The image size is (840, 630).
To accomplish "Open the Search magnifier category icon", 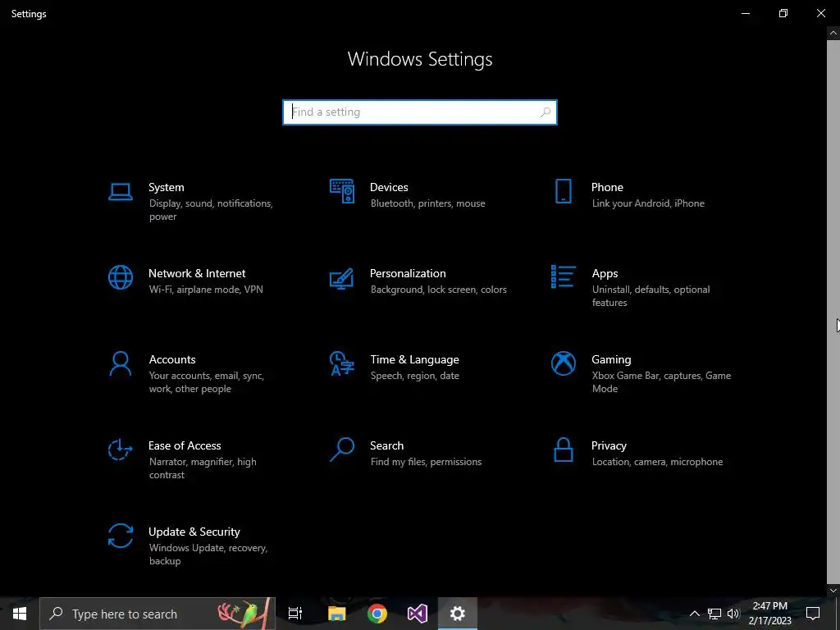I will (x=342, y=450).
